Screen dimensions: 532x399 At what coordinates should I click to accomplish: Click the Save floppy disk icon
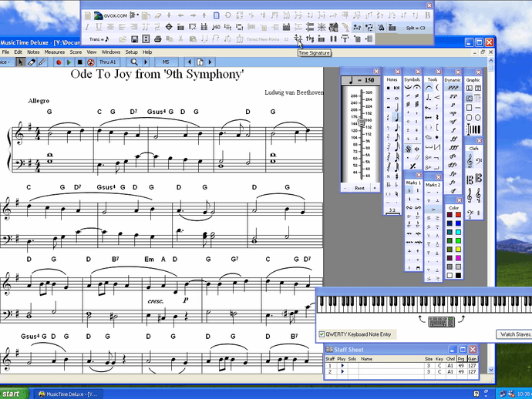click(134, 39)
